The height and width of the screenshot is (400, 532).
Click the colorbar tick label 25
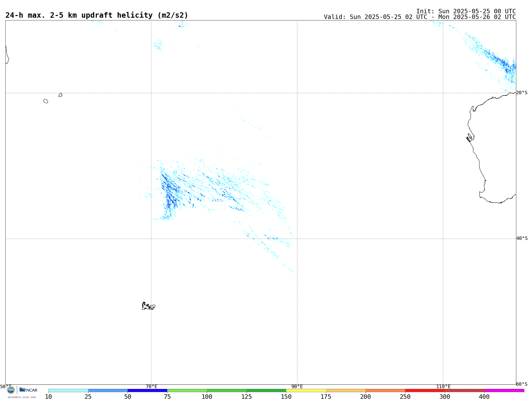coord(88,397)
